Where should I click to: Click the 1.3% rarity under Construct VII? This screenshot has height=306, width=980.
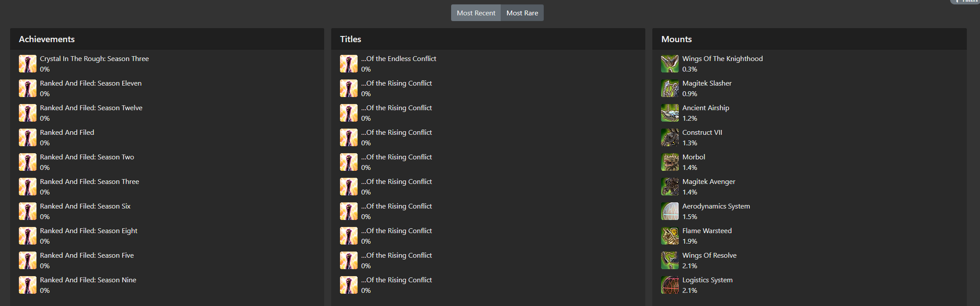[690, 143]
